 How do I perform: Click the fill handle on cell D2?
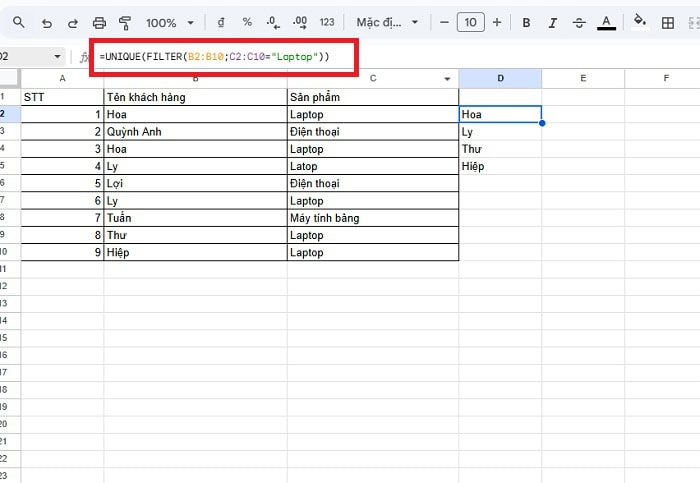pyautogui.click(x=542, y=123)
